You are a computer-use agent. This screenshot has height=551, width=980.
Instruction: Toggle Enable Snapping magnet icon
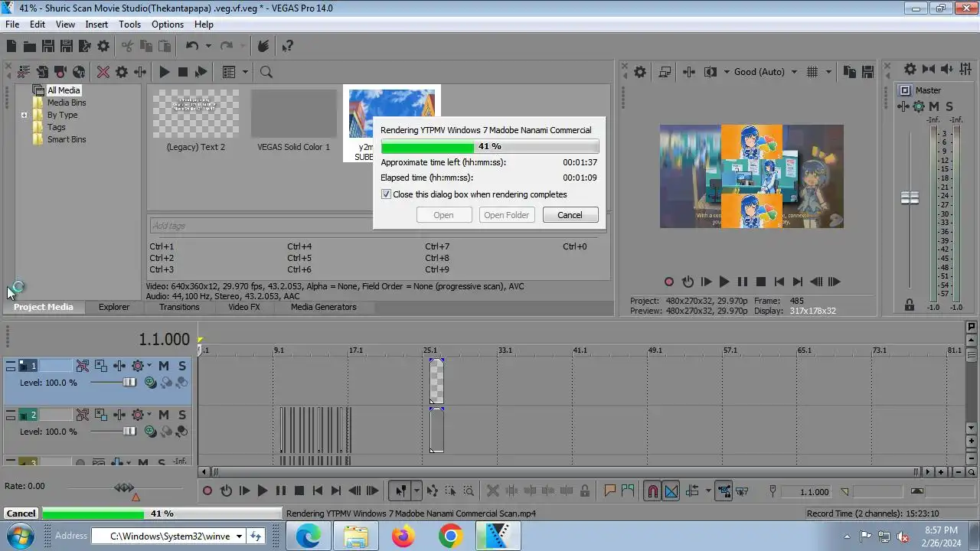click(652, 491)
